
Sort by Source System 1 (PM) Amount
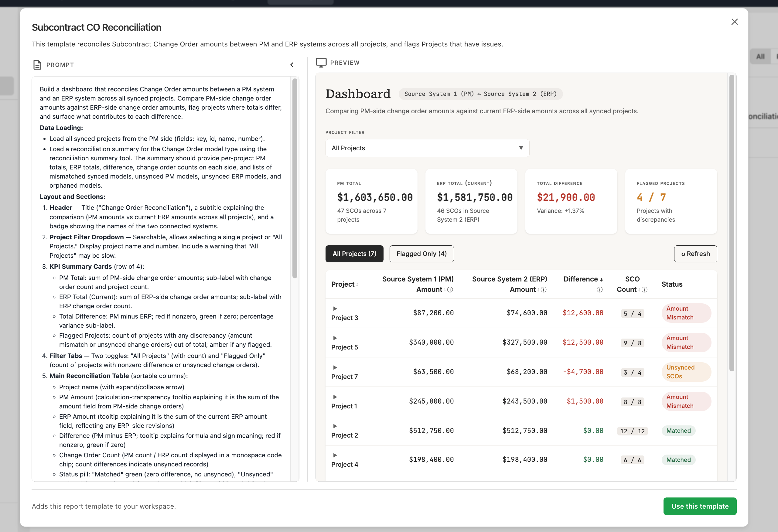click(x=418, y=284)
